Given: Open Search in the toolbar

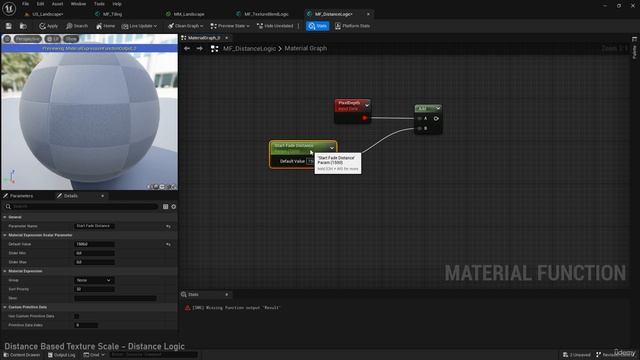Looking at the screenshot, I should pos(77,26).
